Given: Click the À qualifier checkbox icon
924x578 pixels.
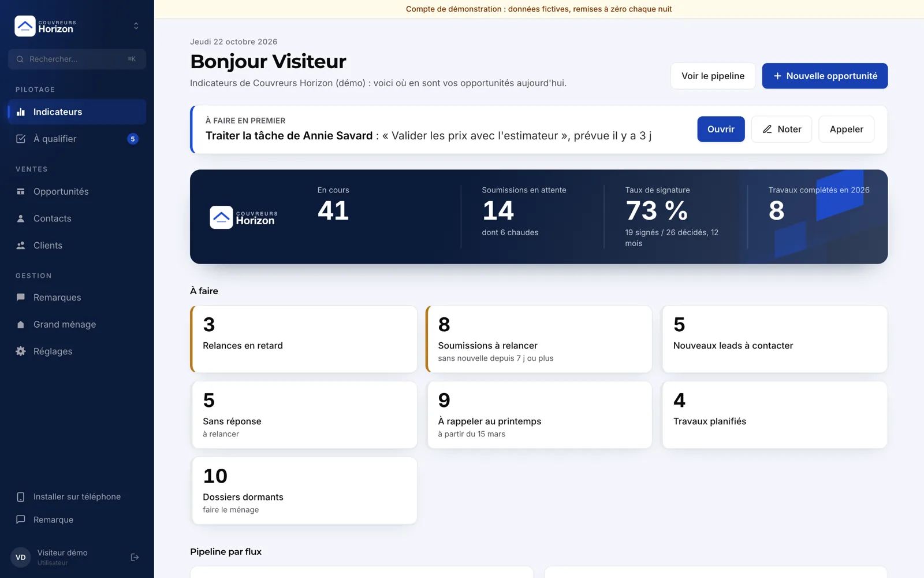Looking at the screenshot, I should click(21, 139).
